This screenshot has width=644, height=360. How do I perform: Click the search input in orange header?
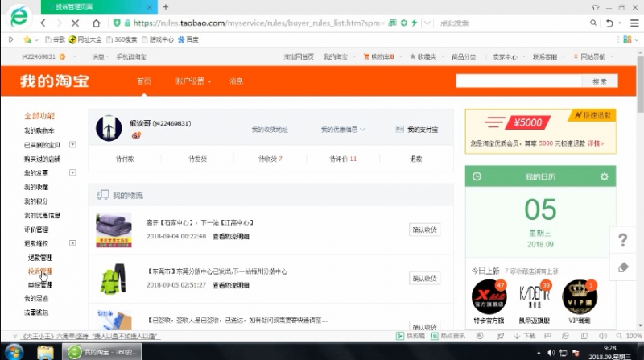518,81
